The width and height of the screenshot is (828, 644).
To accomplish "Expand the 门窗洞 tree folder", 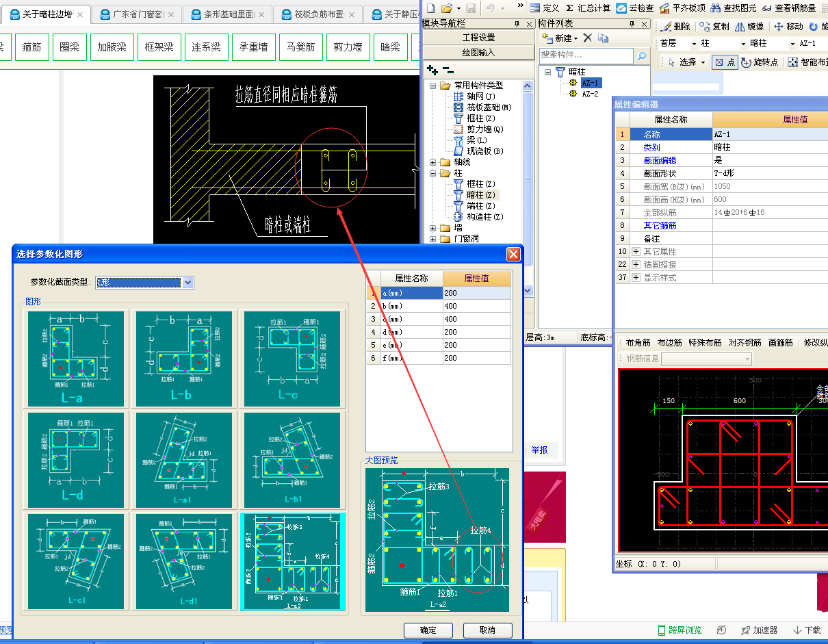I will point(433,239).
